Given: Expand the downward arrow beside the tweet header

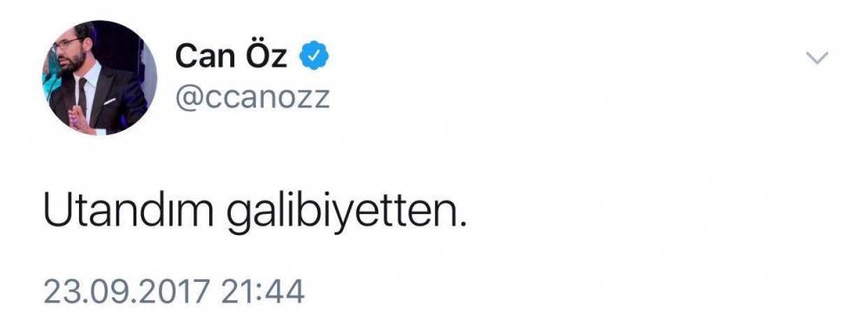Looking at the screenshot, I should 817,57.
